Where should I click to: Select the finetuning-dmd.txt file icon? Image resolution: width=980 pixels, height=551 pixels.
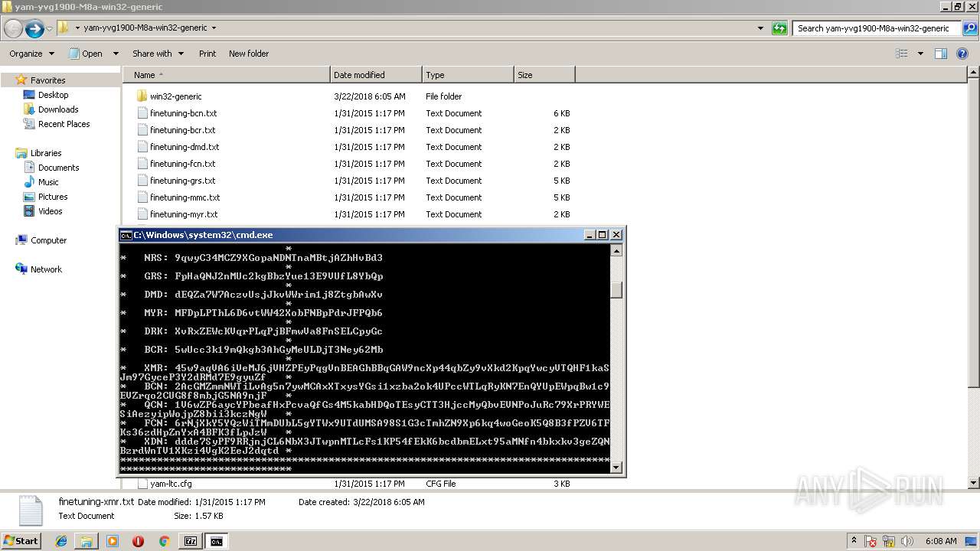[x=142, y=147]
